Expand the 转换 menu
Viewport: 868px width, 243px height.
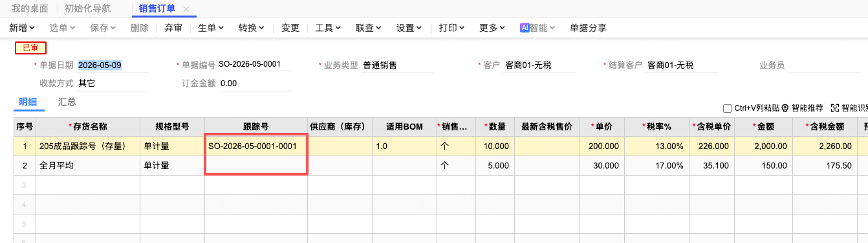point(252,28)
